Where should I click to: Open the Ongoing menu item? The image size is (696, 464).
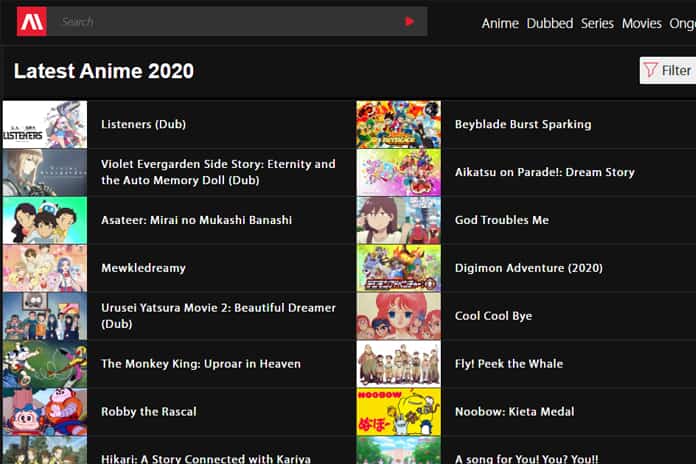click(683, 23)
